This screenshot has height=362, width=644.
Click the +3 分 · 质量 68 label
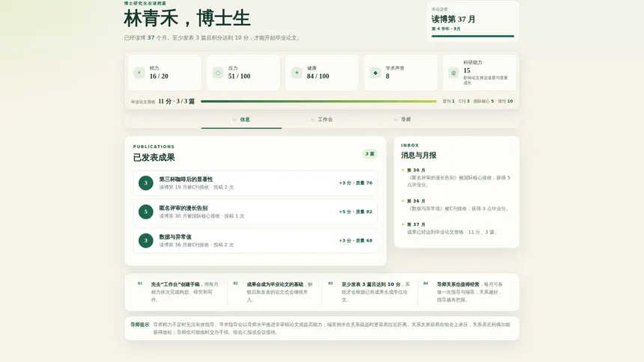(356, 241)
